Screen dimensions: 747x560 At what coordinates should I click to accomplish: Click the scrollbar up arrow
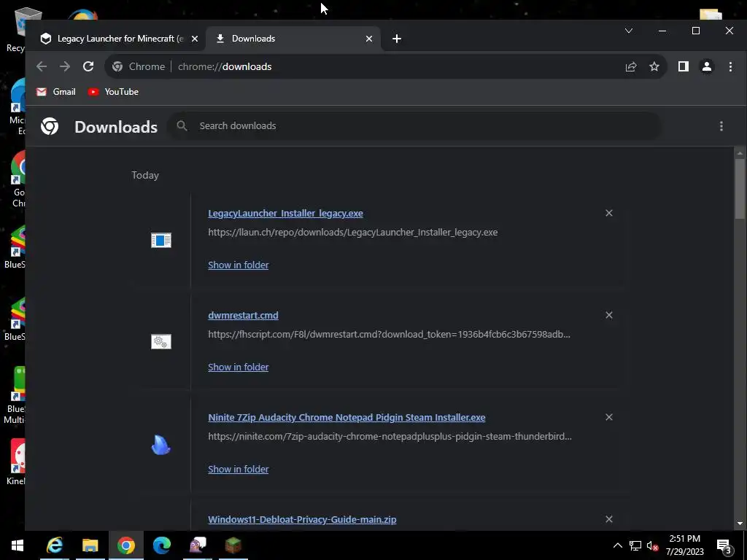[740, 153]
